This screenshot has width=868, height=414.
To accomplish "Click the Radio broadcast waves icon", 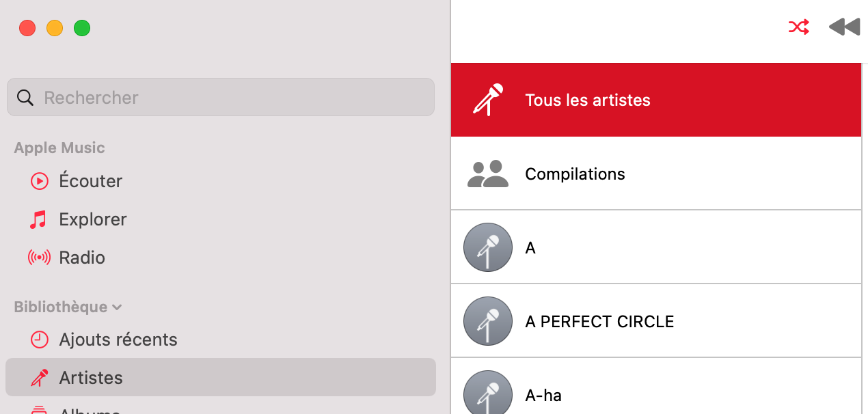I will pos(39,258).
